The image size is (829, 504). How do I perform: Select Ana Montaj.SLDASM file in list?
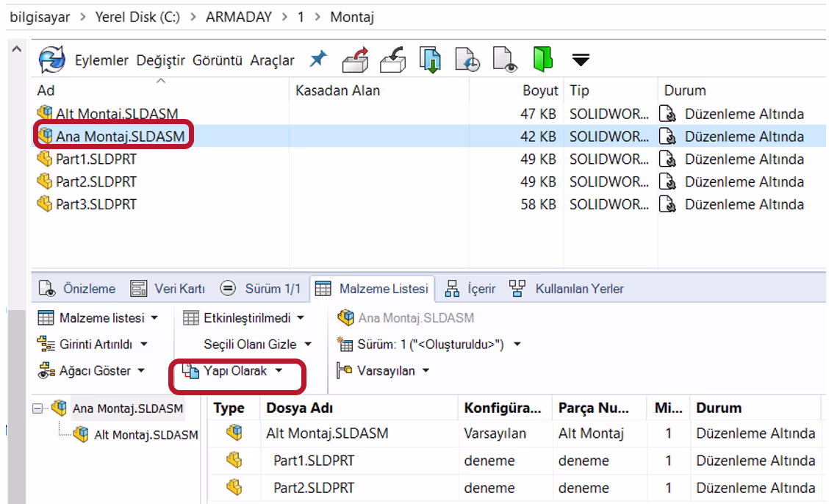pyautogui.click(x=121, y=137)
